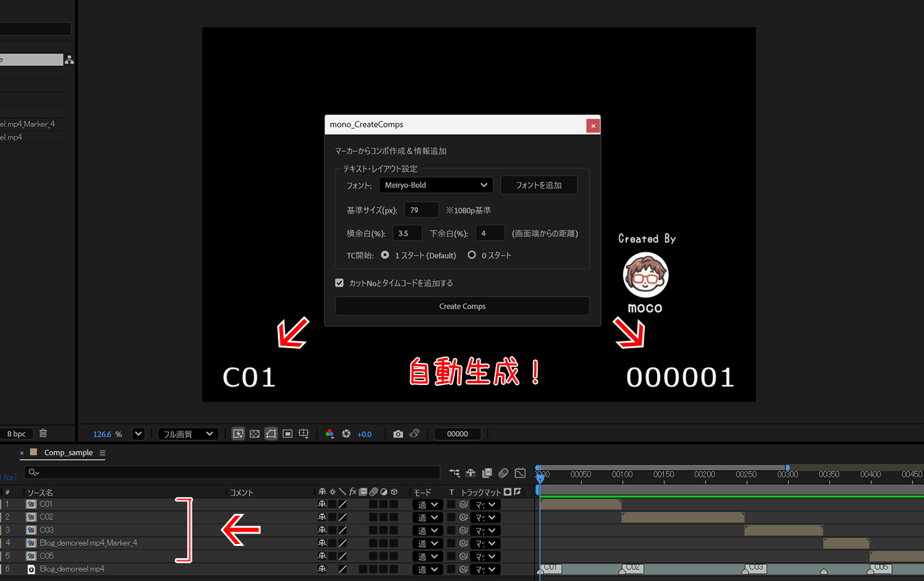Image resolution: width=924 pixels, height=581 pixels.
Task: Take a snapshot with the camera icon
Action: (x=398, y=434)
